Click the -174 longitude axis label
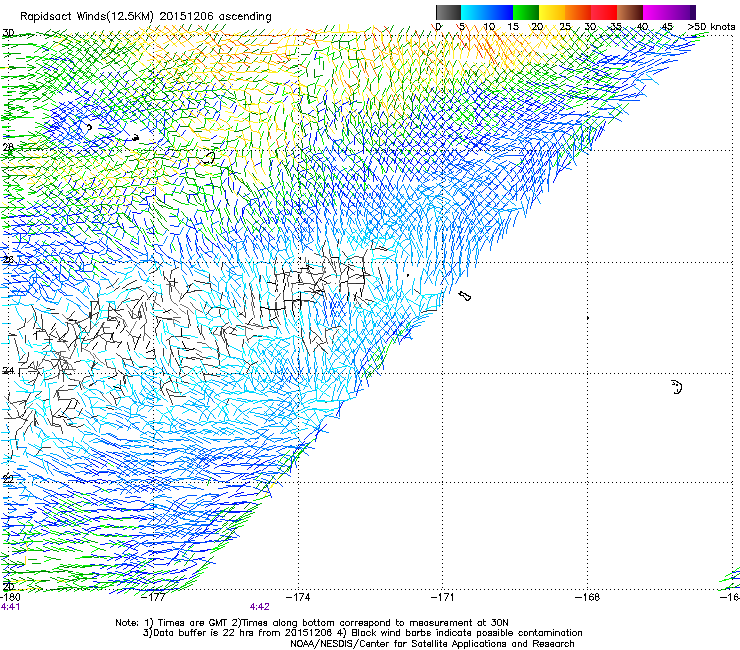The width and height of the screenshot is (740, 650). 298,597
